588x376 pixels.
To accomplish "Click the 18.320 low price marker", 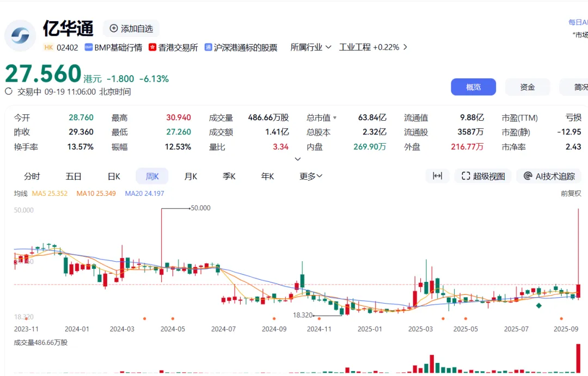I will (x=303, y=315).
